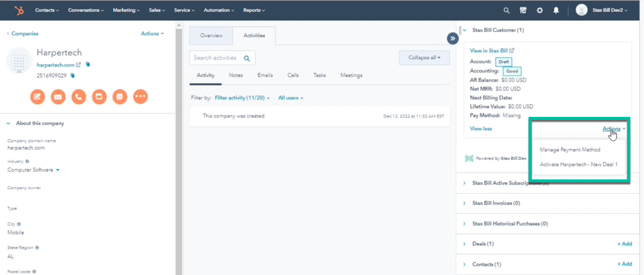This screenshot has height=275, width=644.
Task: Switch to the Overview tab
Action: (211, 36)
